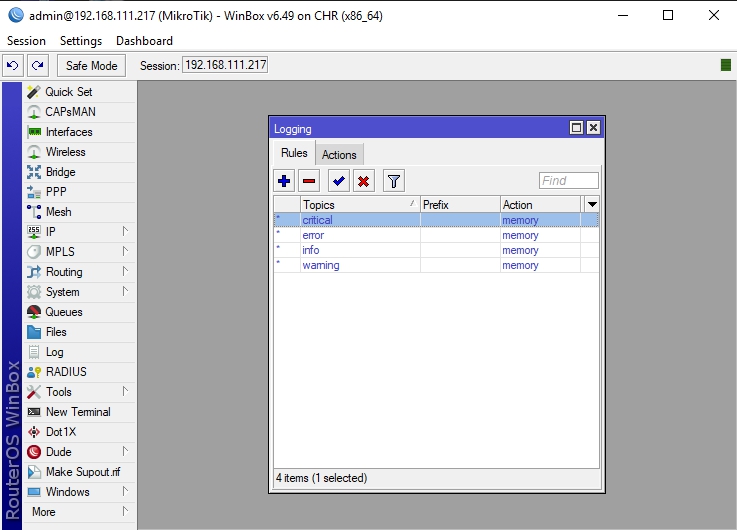Sort by the Topics column header
Screen dimensions: 737x530
point(360,205)
